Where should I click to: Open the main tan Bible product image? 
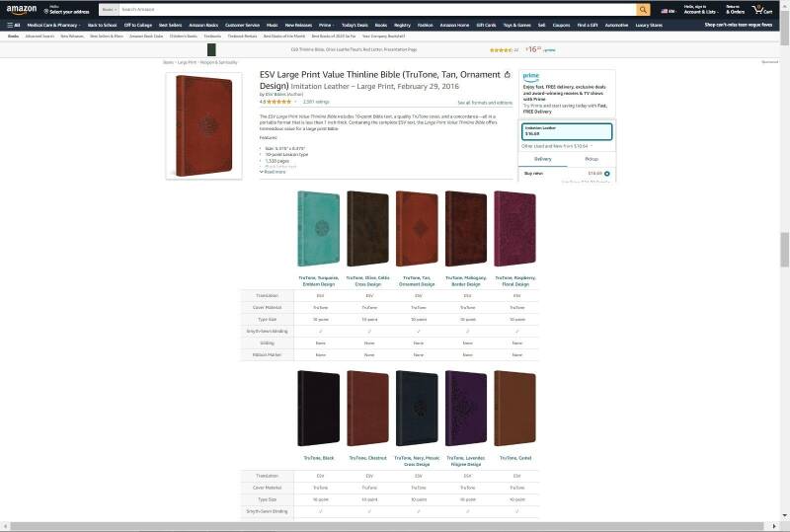coord(204,126)
